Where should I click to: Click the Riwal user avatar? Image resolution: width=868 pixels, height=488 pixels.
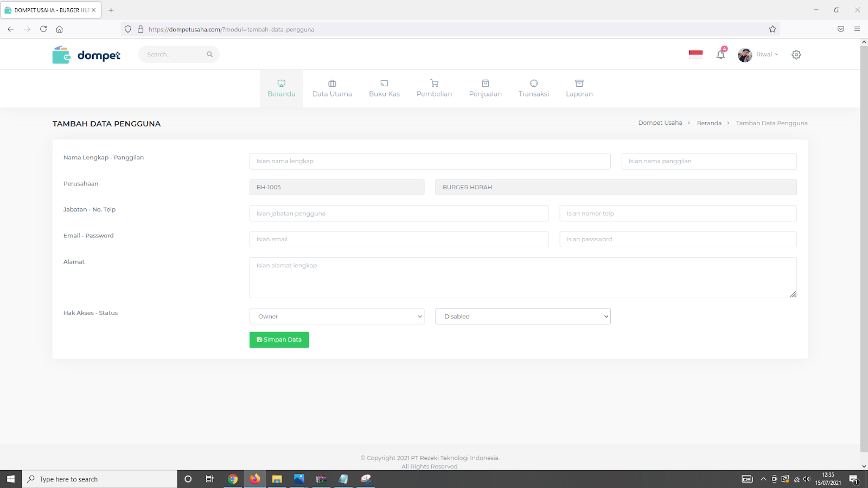(745, 55)
